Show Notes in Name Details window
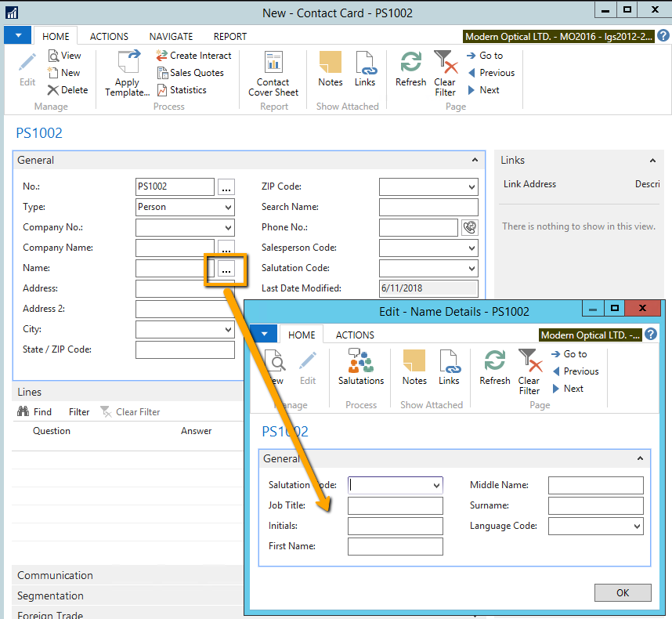 [x=414, y=367]
